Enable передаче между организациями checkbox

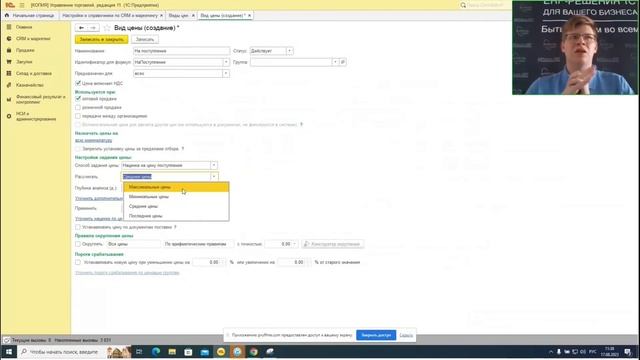click(78, 116)
